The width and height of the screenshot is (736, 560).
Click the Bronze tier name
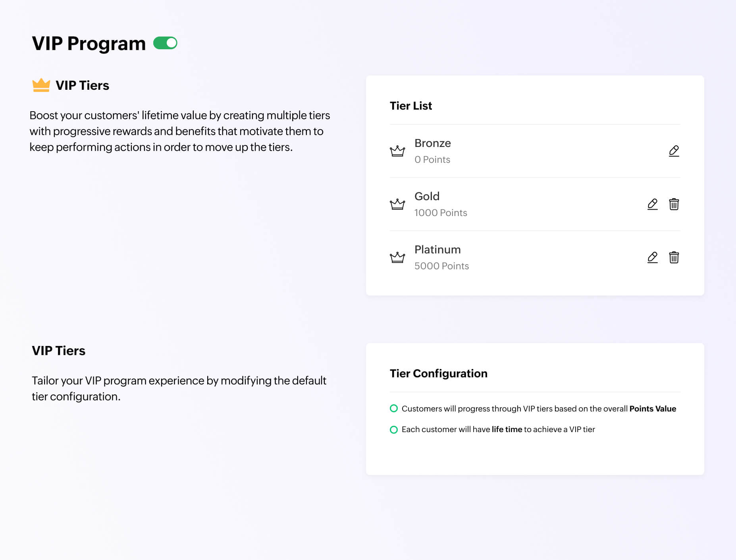(432, 143)
